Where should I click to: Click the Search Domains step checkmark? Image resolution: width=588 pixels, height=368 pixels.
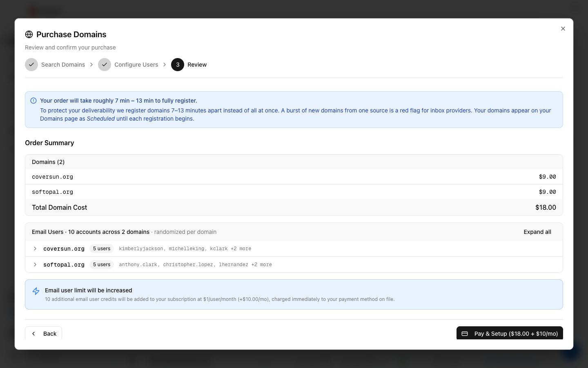31,65
